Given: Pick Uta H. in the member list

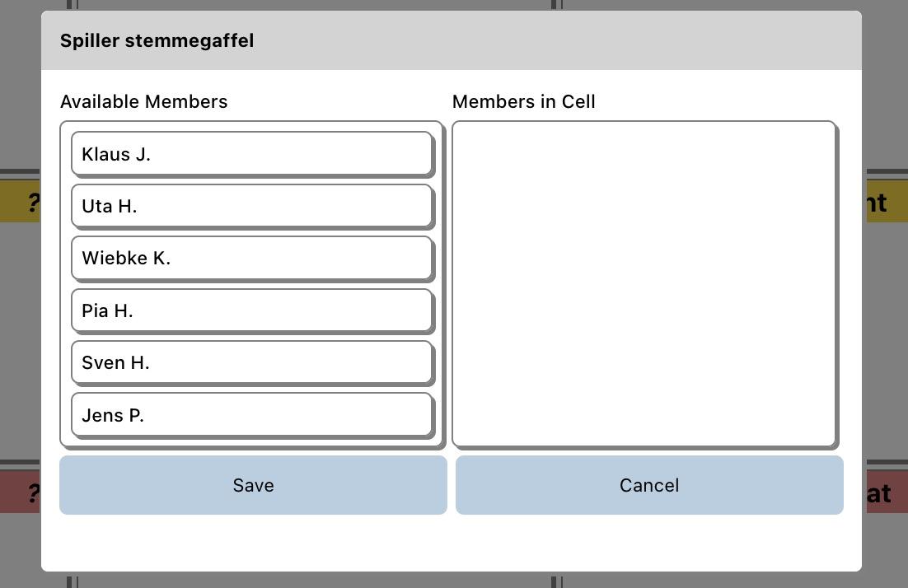Looking at the screenshot, I should tap(251, 206).
